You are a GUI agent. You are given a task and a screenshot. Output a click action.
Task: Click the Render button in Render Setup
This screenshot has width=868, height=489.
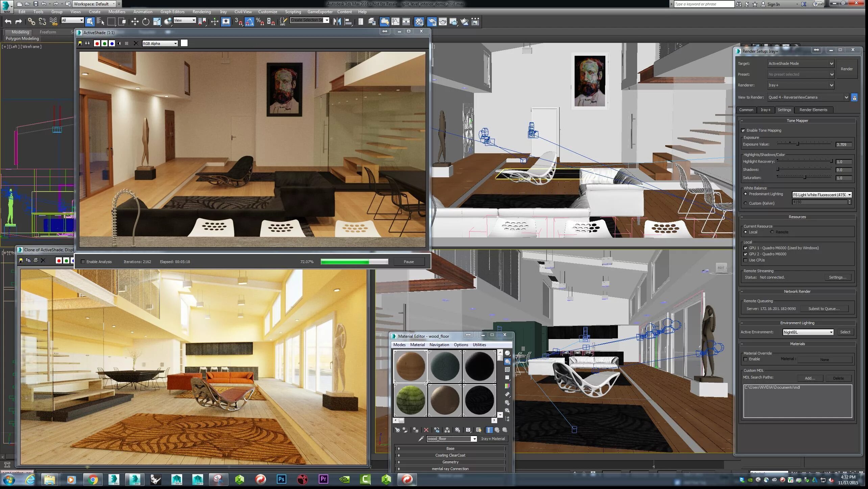[847, 69]
